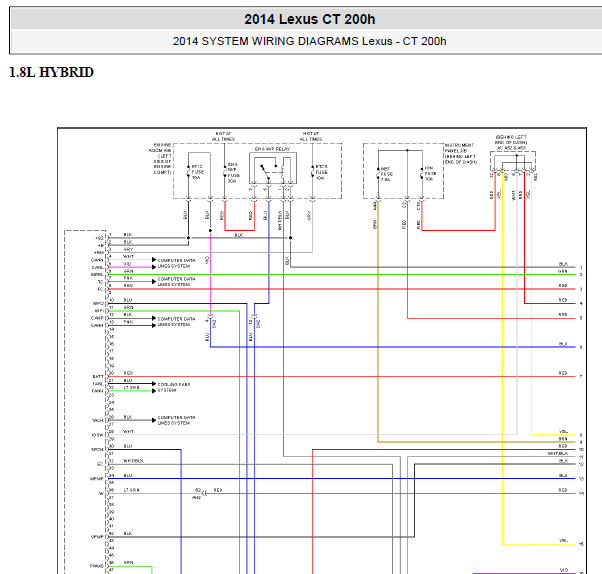Click the switch symbol inside the ENG W/P relay
The height and width of the screenshot is (574, 602).
pos(268,172)
